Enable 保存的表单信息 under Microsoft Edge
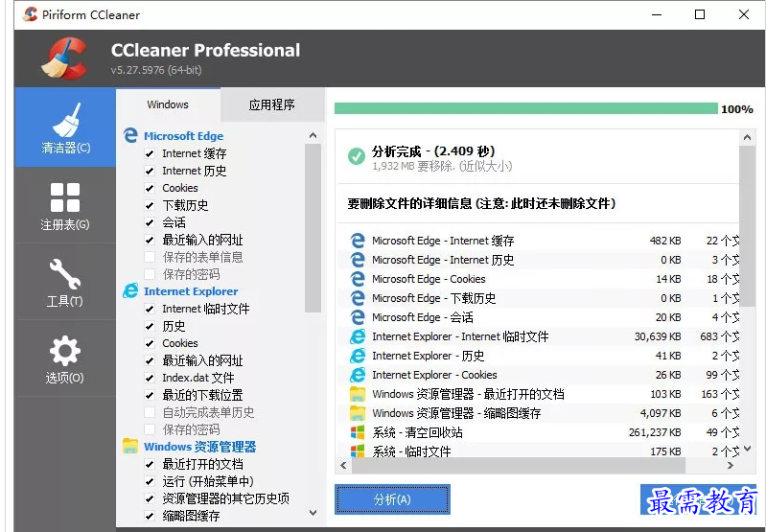The image size is (766, 532). coord(150,257)
